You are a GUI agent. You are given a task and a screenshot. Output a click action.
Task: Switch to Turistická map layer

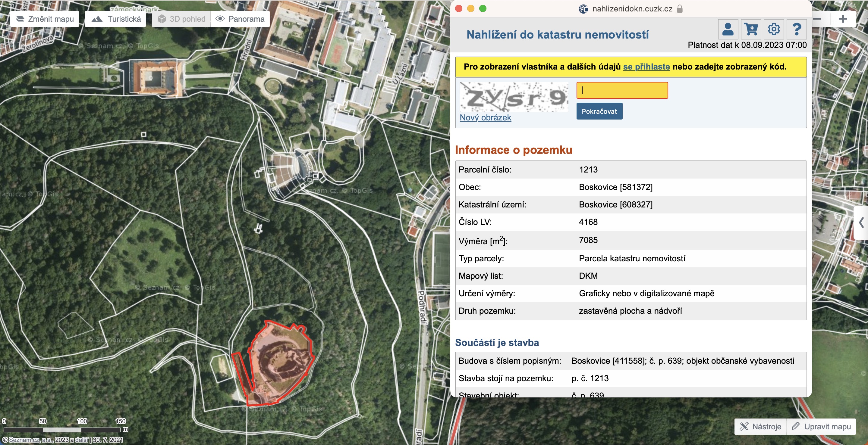tap(115, 19)
